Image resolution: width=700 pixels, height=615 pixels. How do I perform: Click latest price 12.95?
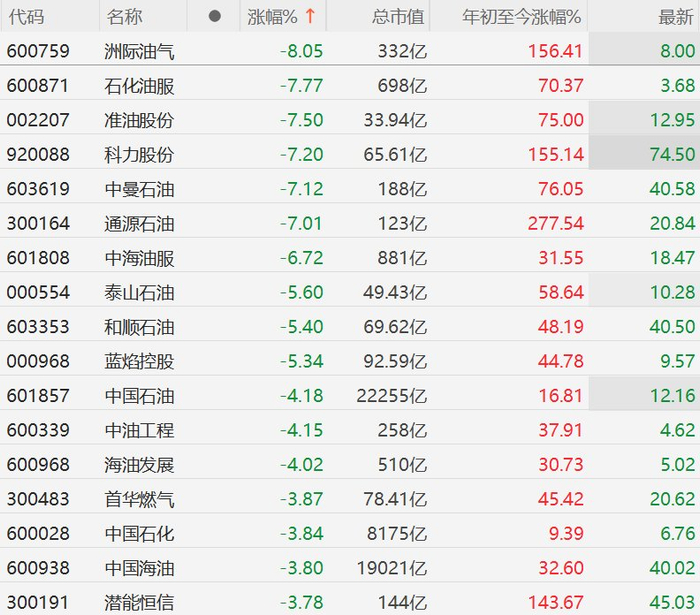click(672, 120)
